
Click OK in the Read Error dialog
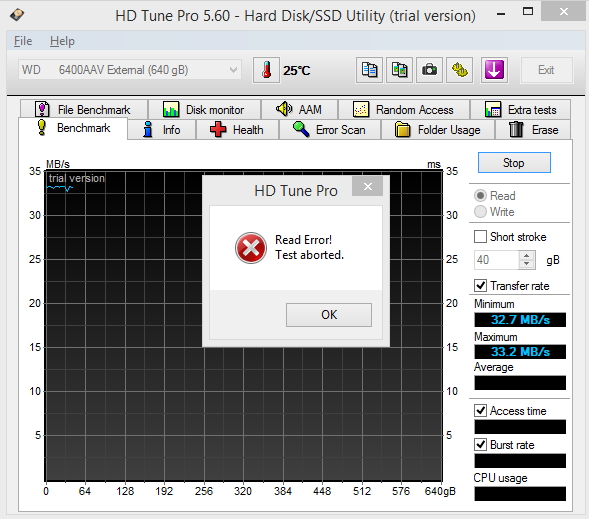[x=329, y=315]
